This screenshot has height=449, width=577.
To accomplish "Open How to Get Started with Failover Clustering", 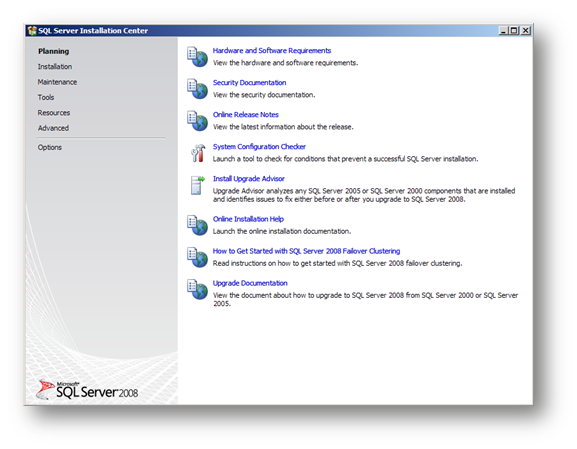I will point(307,251).
